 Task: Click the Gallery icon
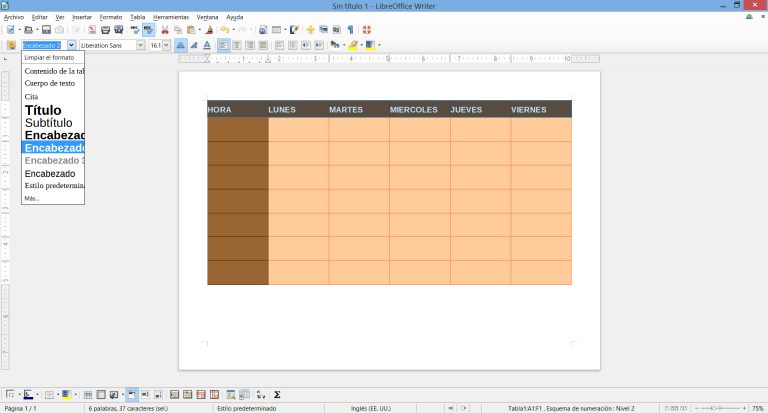point(323,30)
